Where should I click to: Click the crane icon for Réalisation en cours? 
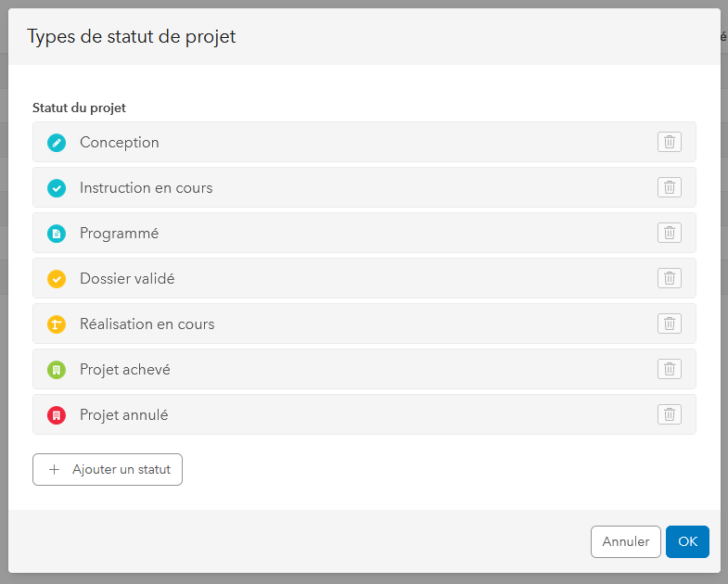[57, 324]
